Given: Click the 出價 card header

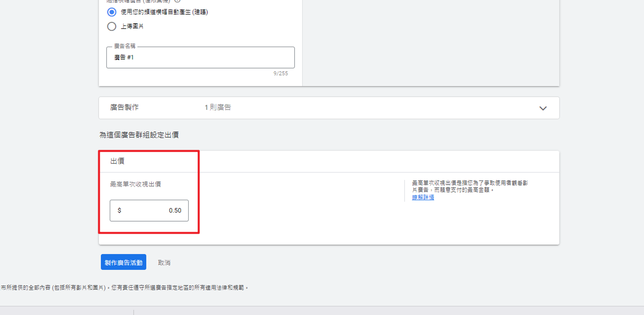Looking at the screenshot, I should [x=117, y=161].
